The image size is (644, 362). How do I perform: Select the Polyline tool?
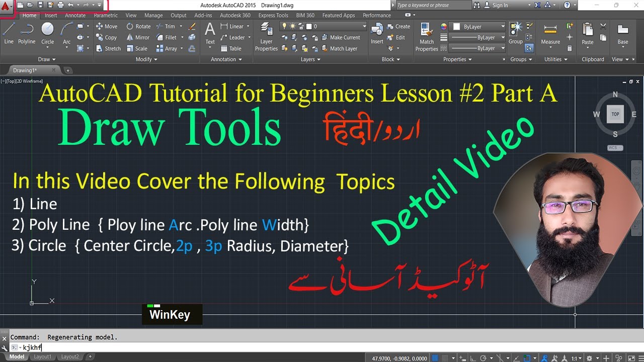(x=27, y=34)
